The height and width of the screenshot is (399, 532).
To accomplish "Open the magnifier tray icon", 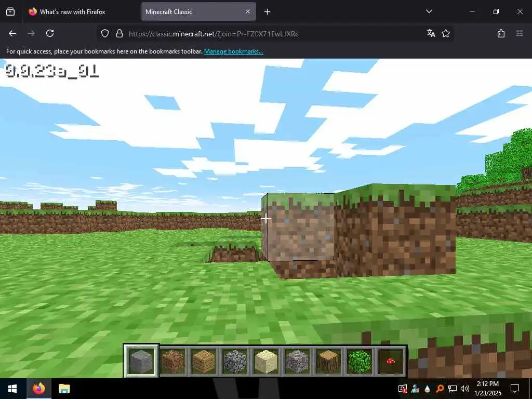I will [x=440, y=389].
